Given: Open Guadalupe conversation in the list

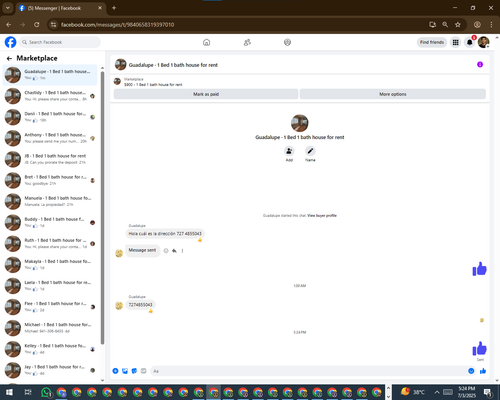Looking at the screenshot, I should [x=50, y=75].
